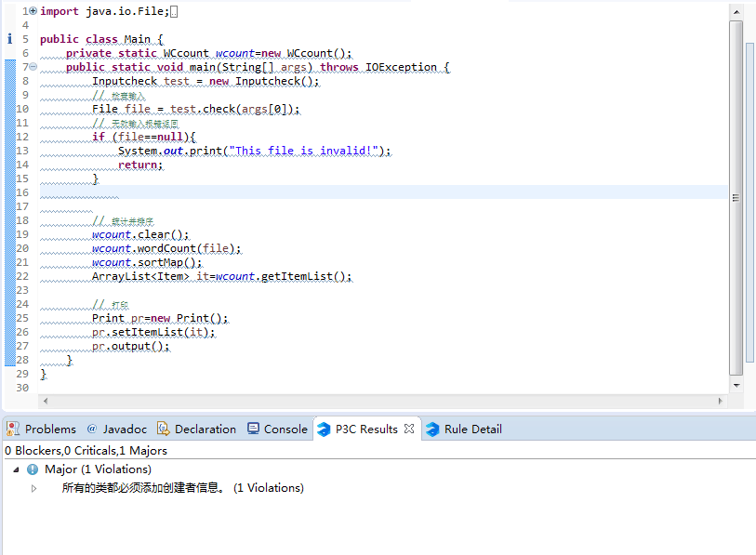This screenshot has width=756, height=555.
Task: Switch to the P3C Results tab
Action: [x=365, y=429]
